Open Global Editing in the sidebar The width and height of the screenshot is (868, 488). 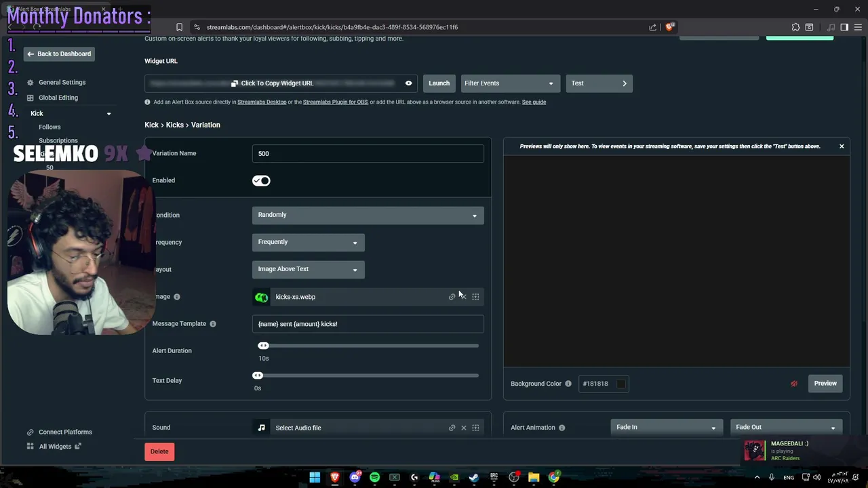[x=58, y=98]
